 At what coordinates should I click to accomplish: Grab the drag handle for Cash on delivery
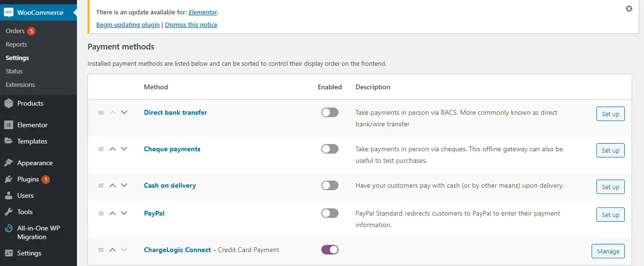click(101, 185)
